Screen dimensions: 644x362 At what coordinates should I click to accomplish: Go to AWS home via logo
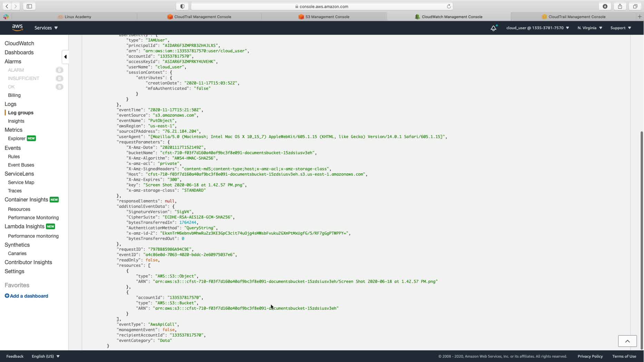point(17,28)
